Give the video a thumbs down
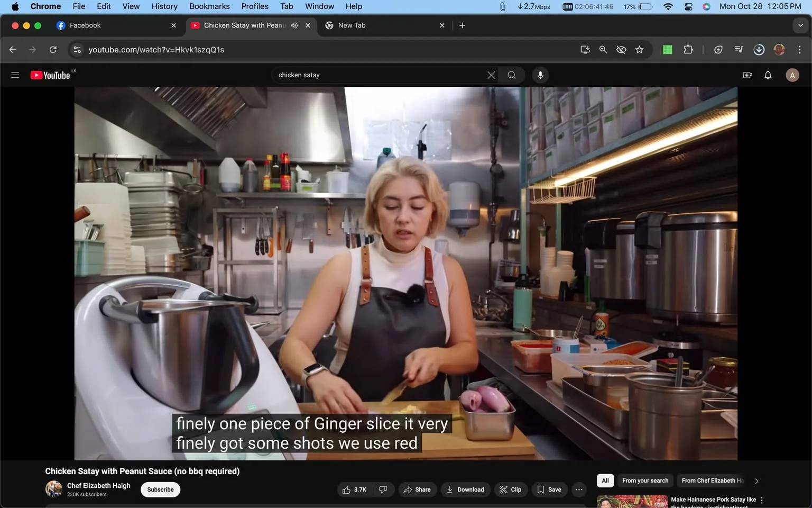This screenshot has height=508, width=812. click(x=383, y=489)
